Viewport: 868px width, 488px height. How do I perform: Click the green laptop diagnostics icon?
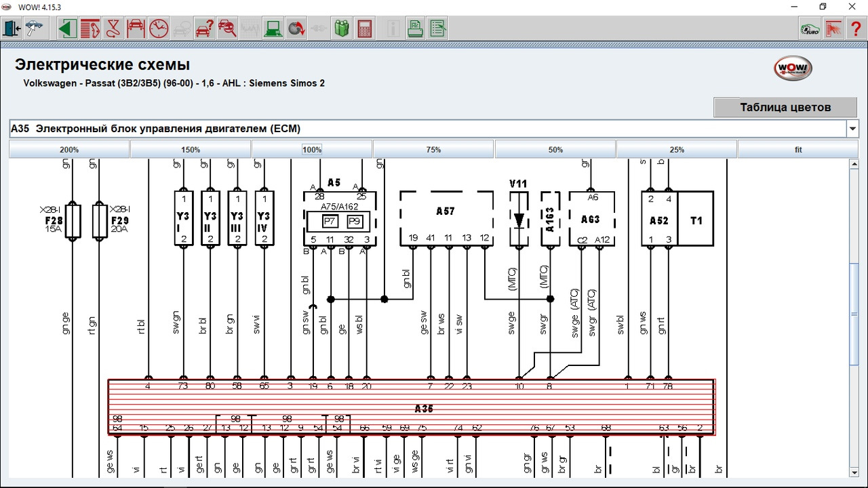[273, 28]
